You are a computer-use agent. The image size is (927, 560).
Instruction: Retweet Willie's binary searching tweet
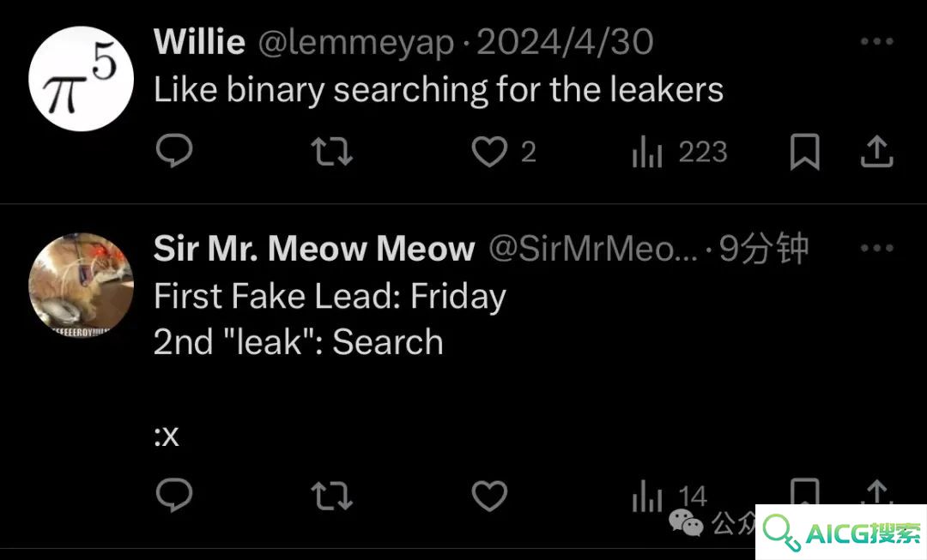tap(332, 152)
